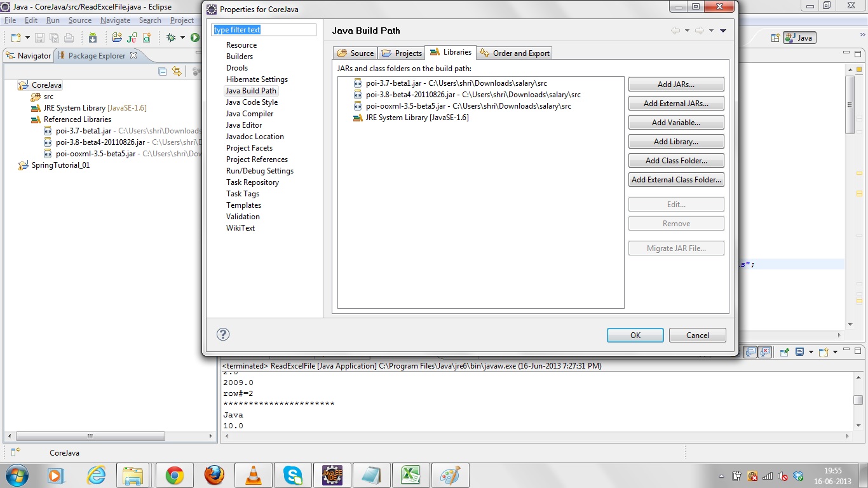Open the Properties dialog view menu dropdown
Screen dimensions: 868x488
click(723, 30)
